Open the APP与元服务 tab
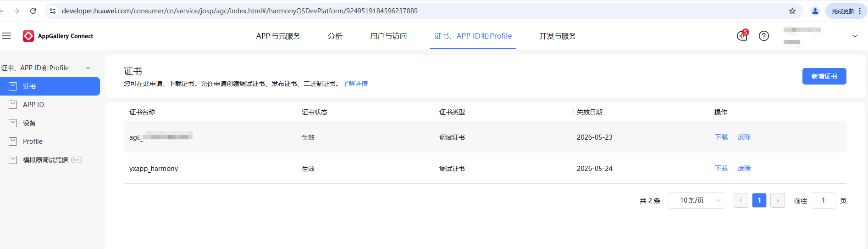 278,36
